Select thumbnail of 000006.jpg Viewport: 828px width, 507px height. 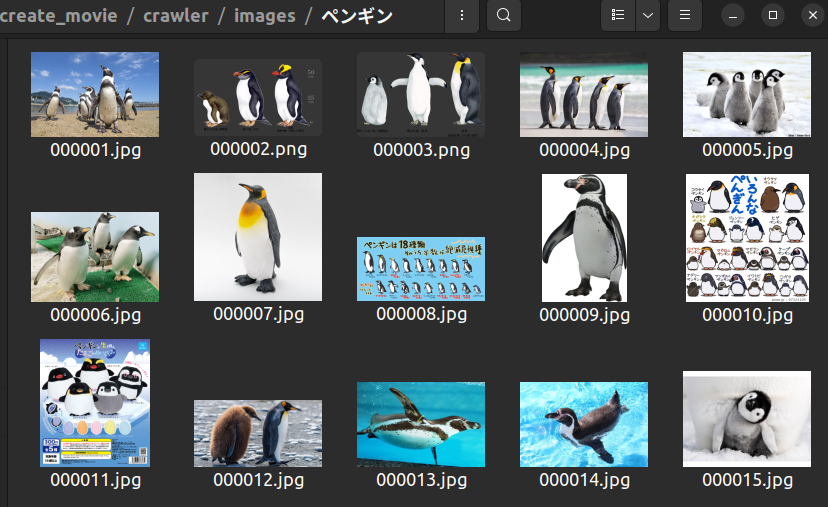(95, 257)
